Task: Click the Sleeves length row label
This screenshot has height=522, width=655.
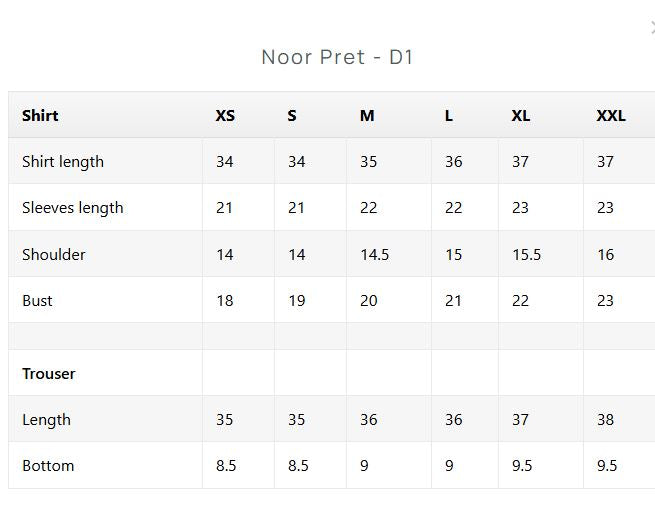Action: point(73,208)
